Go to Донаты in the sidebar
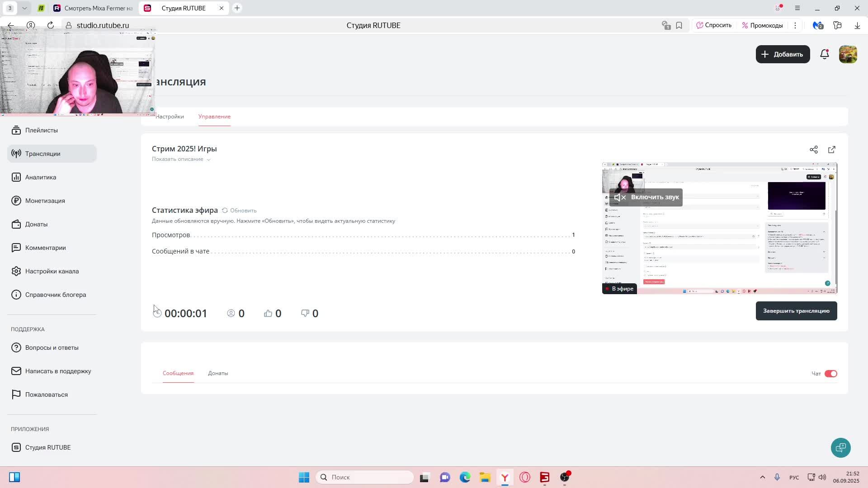 (36, 224)
